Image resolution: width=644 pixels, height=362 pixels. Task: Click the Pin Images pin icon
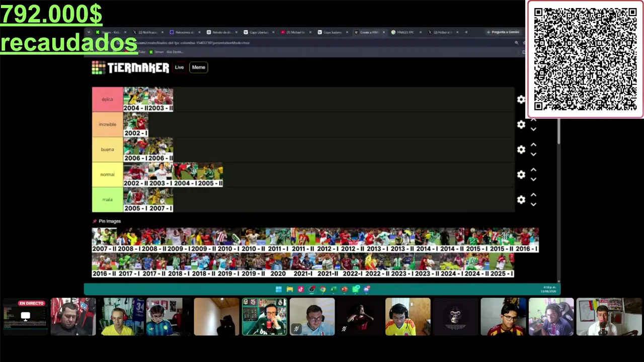click(x=95, y=221)
